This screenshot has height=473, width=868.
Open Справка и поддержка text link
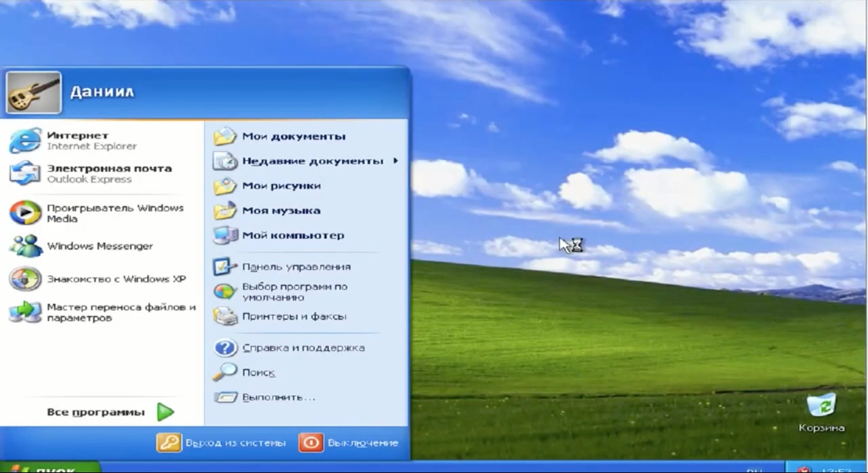click(x=303, y=348)
